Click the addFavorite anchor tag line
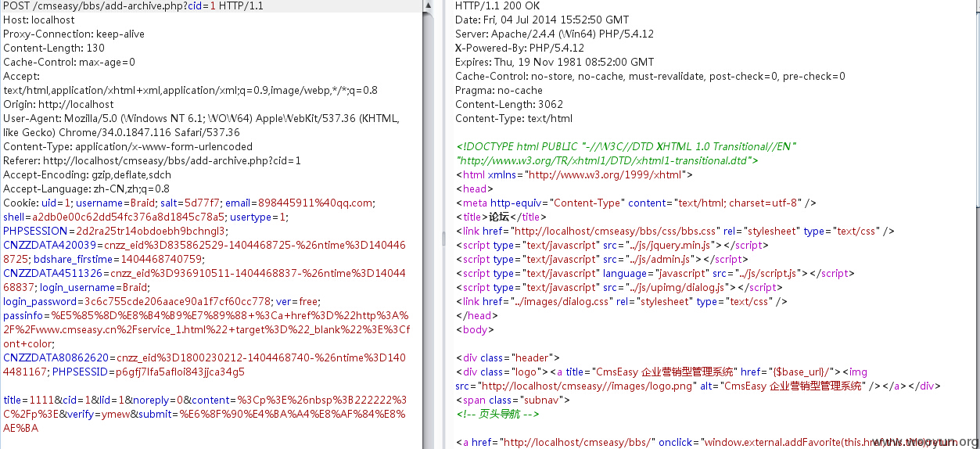Image resolution: width=980 pixels, height=449 pixels. [x=706, y=442]
